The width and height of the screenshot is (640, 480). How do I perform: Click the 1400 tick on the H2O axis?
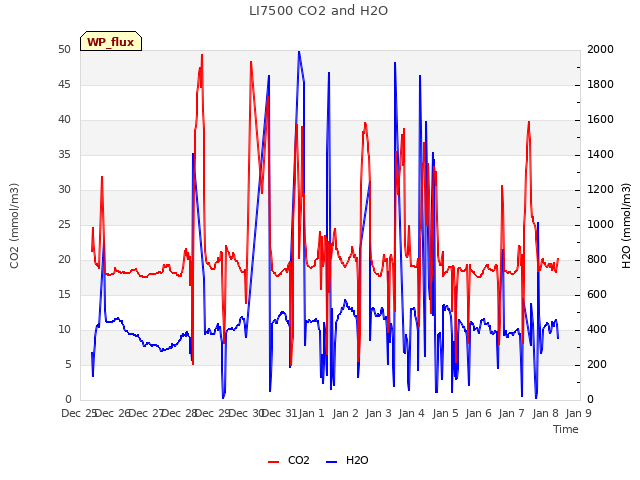tap(600, 154)
